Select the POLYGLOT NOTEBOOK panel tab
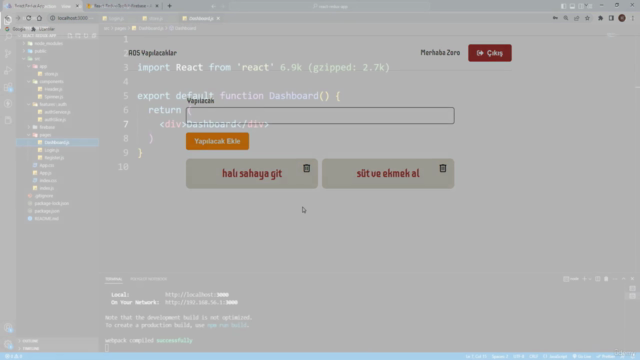 click(149, 279)
